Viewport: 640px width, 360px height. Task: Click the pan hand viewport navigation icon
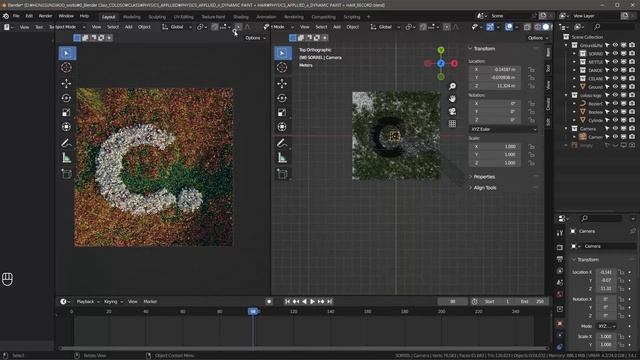click(x=452, y=99)
